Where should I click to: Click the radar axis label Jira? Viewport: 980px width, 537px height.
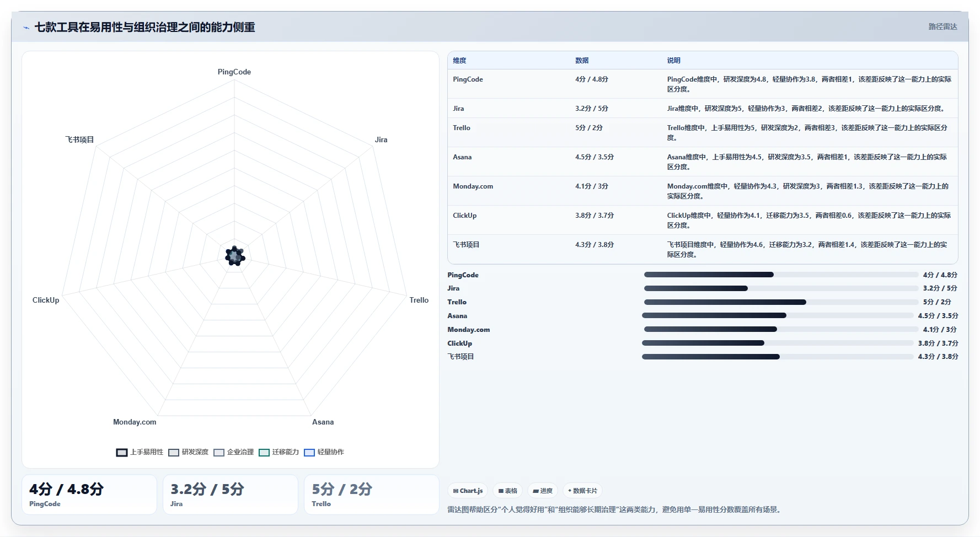coord(381,140)
